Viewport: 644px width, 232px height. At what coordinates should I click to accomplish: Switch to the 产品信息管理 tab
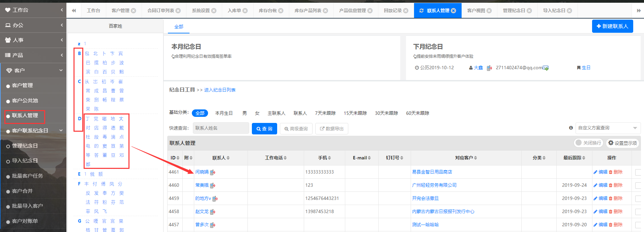352,10
